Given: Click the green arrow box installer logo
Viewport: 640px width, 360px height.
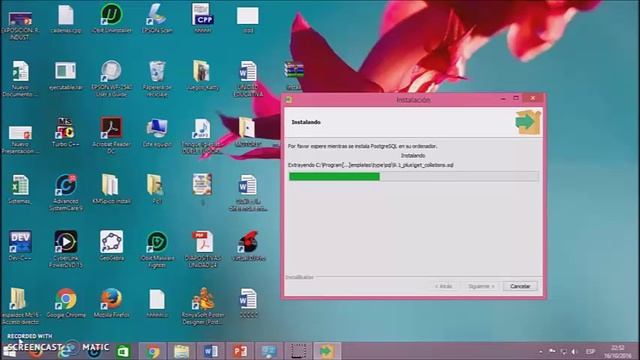Looking at the screenshot, I should pyautogui.click(x=528, y=122).
